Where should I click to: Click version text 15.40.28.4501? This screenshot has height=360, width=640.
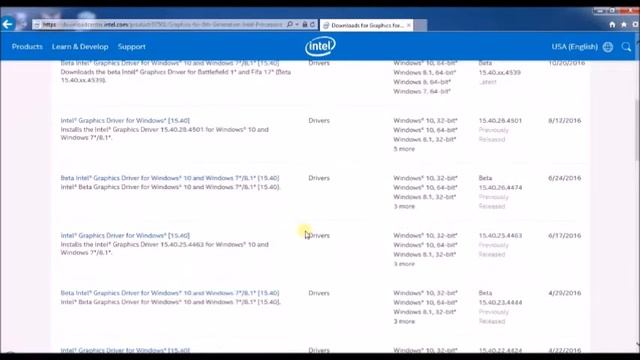(x=500, y=120)
